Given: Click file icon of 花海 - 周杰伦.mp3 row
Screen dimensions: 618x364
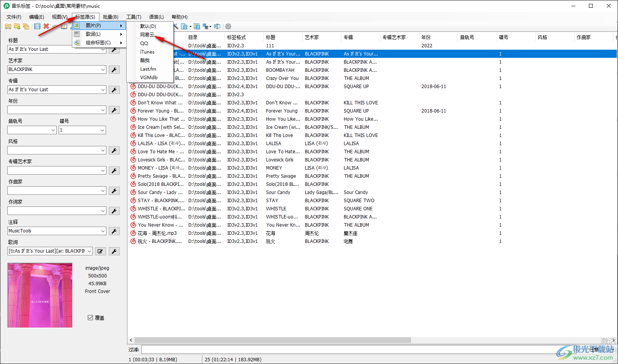Looking at the screenshot, I should 133,233.
